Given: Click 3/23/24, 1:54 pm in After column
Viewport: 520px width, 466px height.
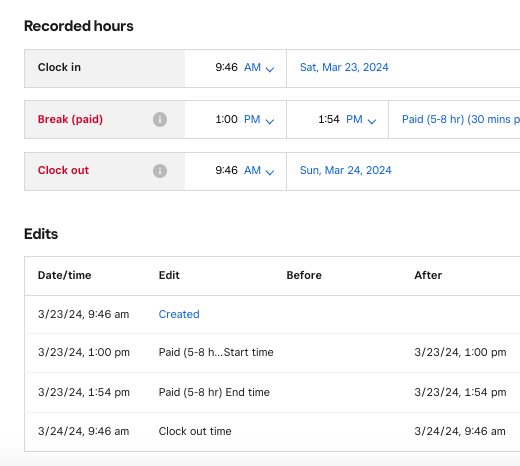Looking at the screenshot, I should (x=460, y=392).
